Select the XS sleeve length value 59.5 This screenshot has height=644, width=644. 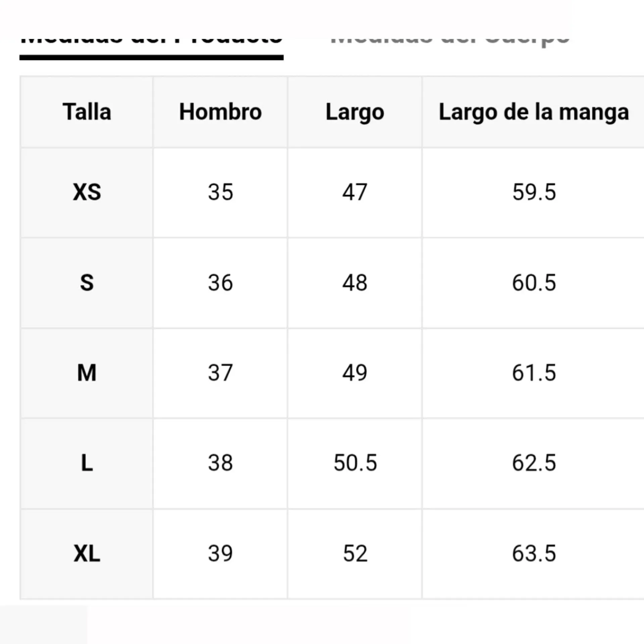(x=534, y=192)
